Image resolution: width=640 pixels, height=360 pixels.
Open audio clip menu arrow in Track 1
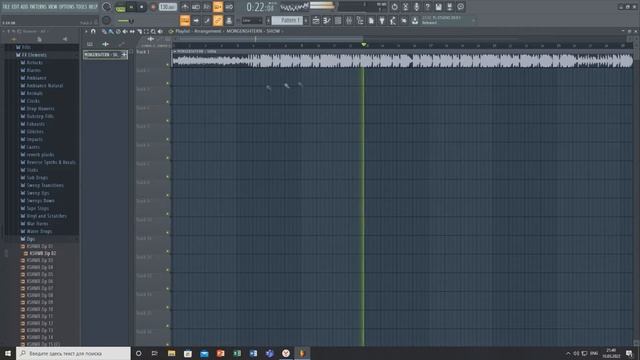coord(174,51)
